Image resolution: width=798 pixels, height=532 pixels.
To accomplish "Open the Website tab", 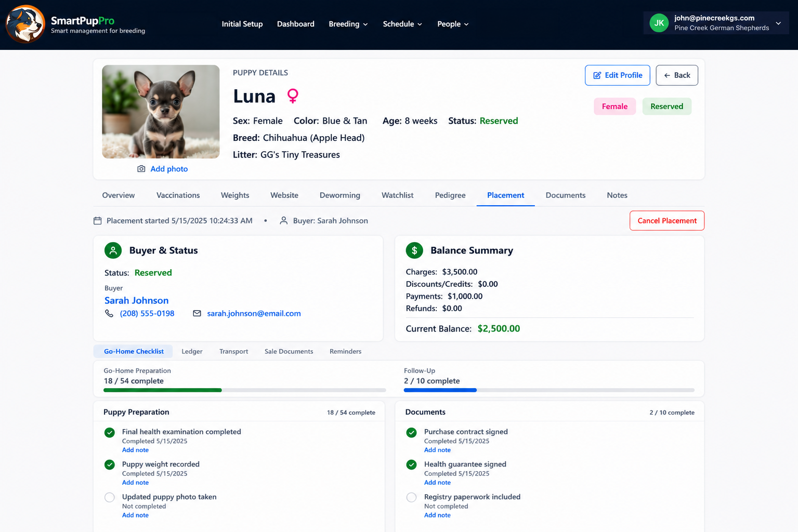I will click(x=284, y=195).
